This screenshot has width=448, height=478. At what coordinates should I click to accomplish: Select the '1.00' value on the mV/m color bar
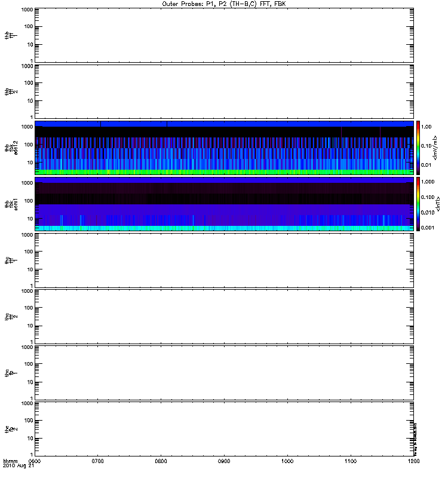(426, 127)
